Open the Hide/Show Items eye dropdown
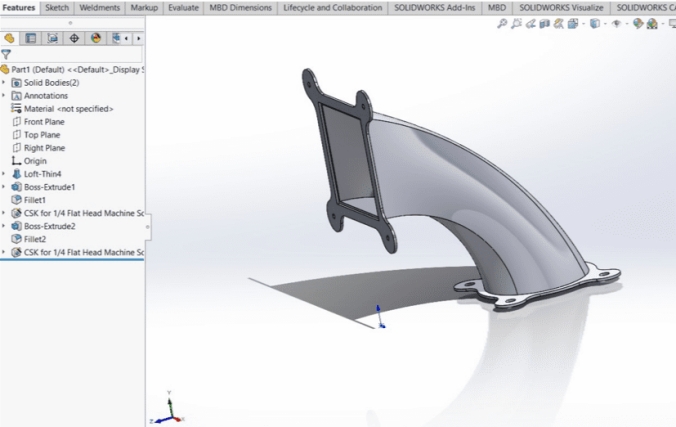 tap(619, 24)
